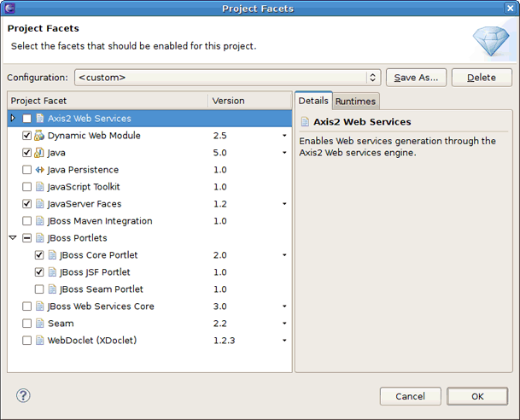This screenshot has width=520, height=420.
Task: Click the JBoss JSF Portlet icon
Action: (x=52, y=272)
